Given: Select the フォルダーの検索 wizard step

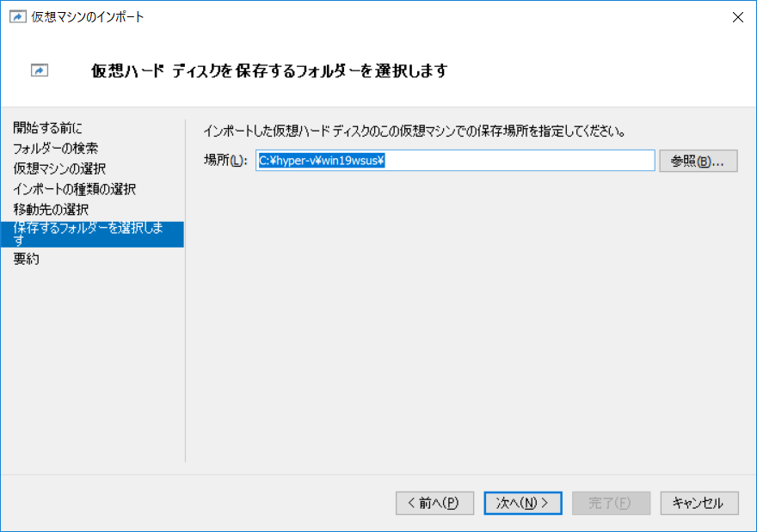Looking at the screenshot, I should [x=57, y=147].
